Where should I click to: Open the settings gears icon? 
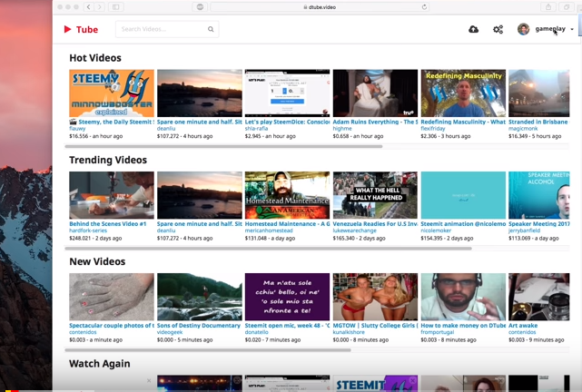498,29
